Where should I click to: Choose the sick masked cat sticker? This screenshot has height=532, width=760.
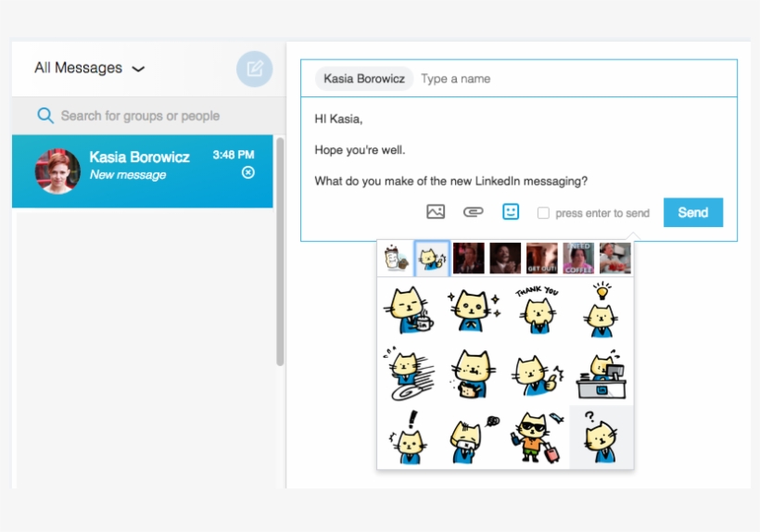tap(473, 438)
